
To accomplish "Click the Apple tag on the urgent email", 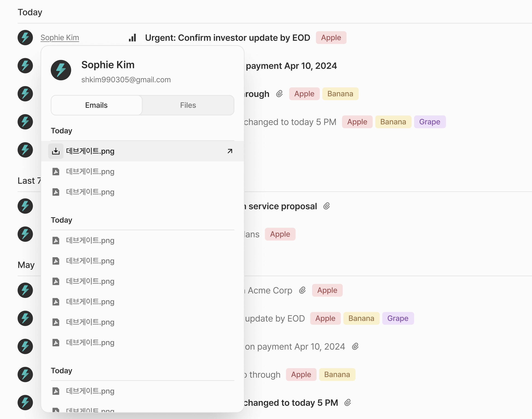I will point(331,38).
